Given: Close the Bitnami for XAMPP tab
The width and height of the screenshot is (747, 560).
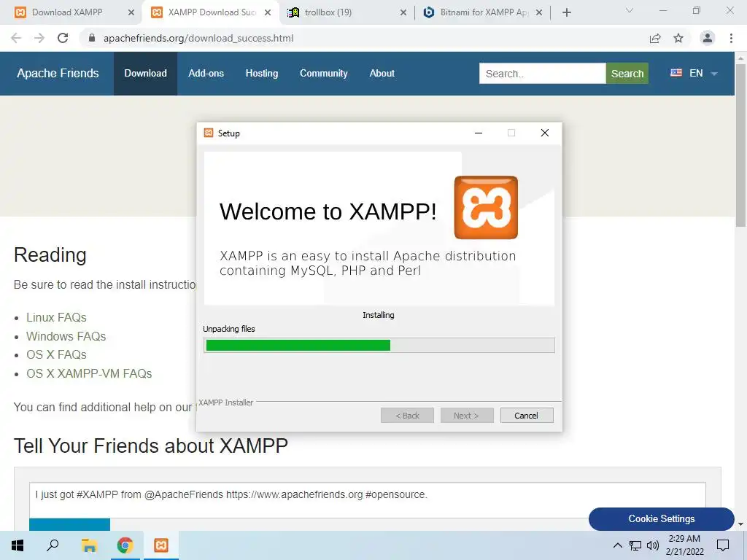Looking at the screenshot, I should pyautogui.click(x=539, y=12).
